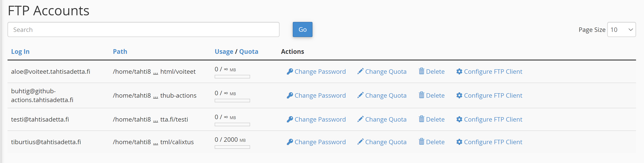Click in the Search accounts field
644x163 pixels.
[143, 29]
